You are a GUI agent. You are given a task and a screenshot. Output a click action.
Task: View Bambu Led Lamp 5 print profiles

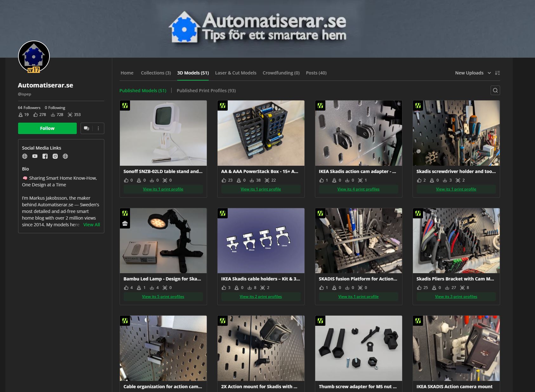pyautogui.click(x=163, y=297)
